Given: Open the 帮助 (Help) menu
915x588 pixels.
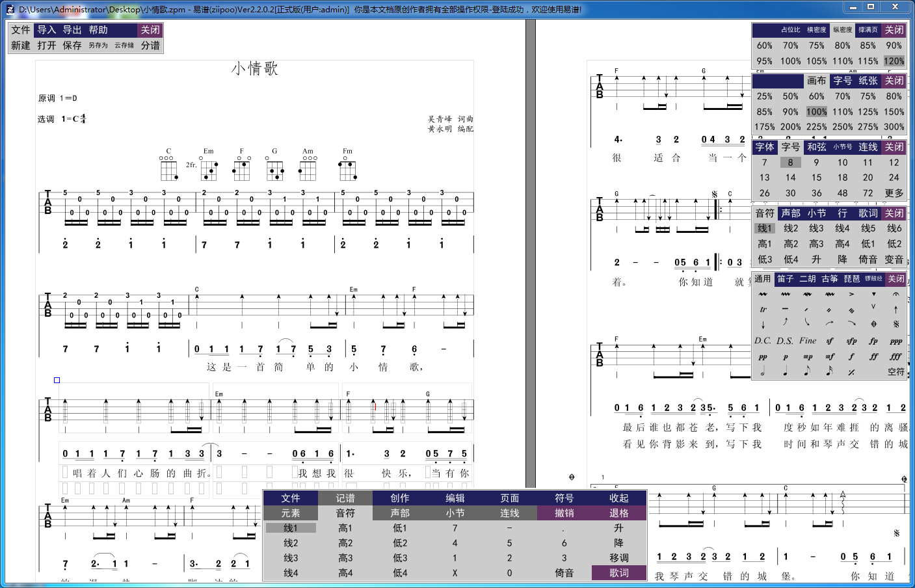Looking at the screenshot, I should point(98,30).
